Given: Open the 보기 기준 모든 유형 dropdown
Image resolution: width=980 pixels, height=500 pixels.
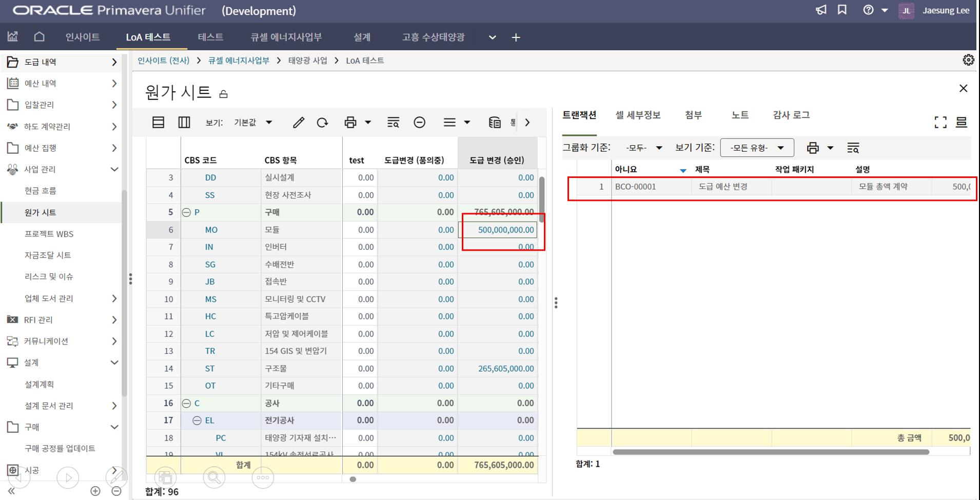Looking at the screenshot, I should [x=757, y=148].
